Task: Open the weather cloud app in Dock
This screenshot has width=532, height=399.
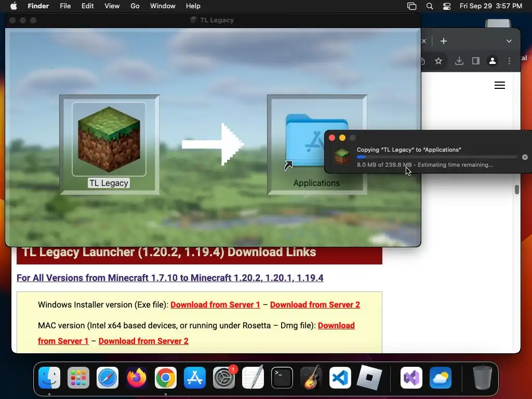Action: tap(441, 378)
